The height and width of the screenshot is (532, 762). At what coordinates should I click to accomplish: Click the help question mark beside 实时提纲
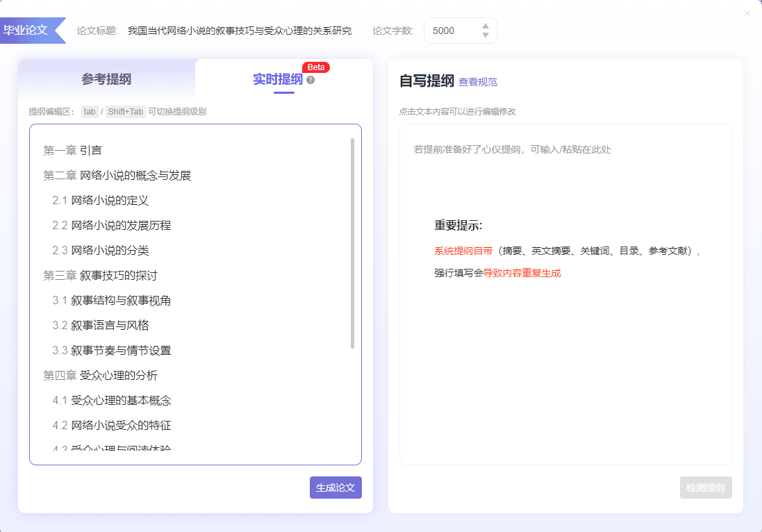[310, 80]
